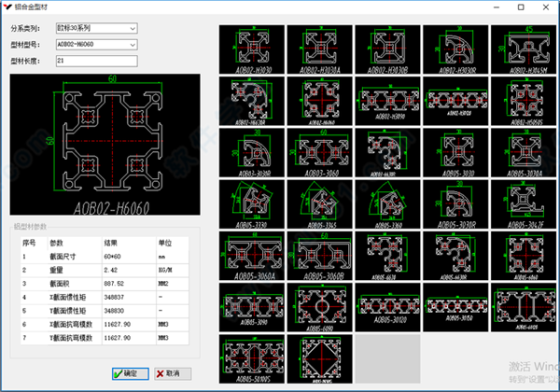The image size is (560, 392).
Task: Select the AOB05-3060A profile thumbnail
Action: (x=252, y=256)
